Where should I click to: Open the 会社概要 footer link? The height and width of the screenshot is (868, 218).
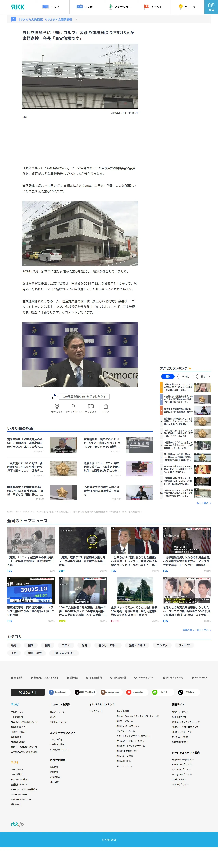pos(17,678)
